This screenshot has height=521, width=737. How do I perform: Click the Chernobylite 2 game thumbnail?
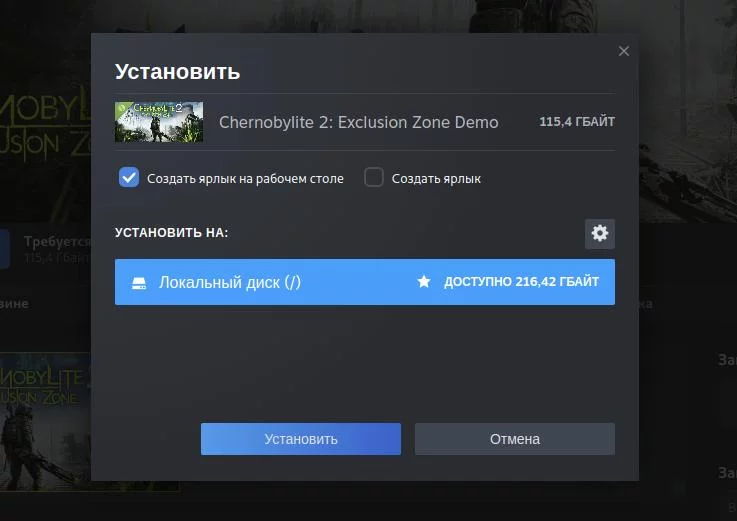159,122
